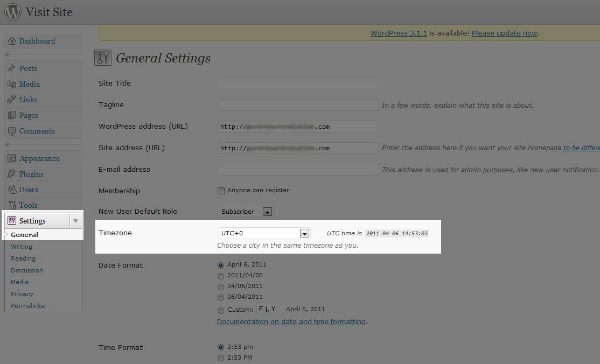Click the Tools wrench icon
The height and width of the screenshot is (364, 600).
pos(12,206)
